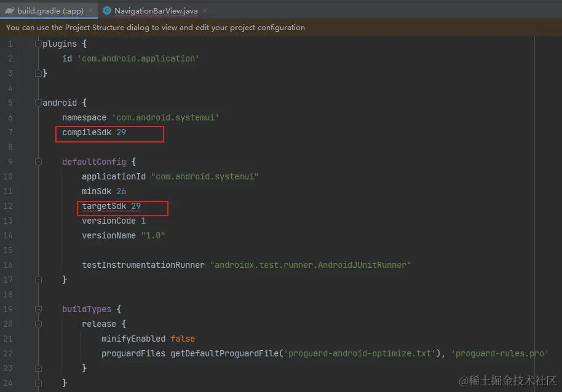The image size is (562, 392).
Task: Click the Gradle elephant icon on build.gradle tab
Action: click(10, 10)
